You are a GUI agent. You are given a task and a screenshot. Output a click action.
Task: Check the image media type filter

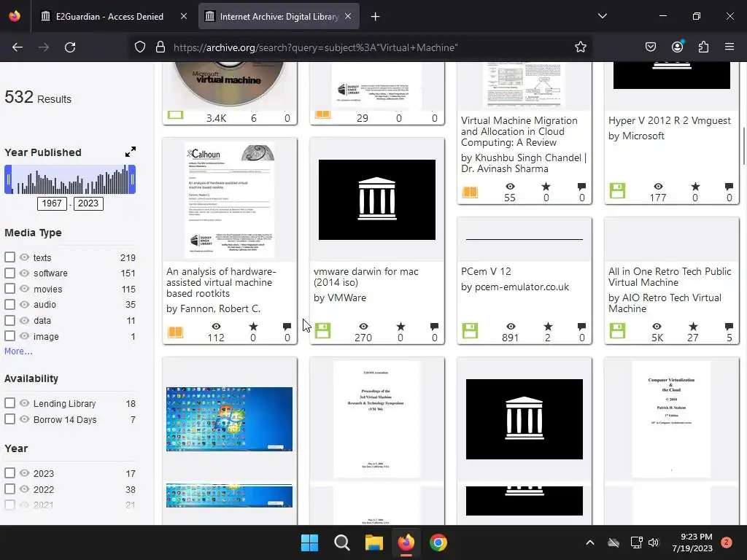pos(9,335)
